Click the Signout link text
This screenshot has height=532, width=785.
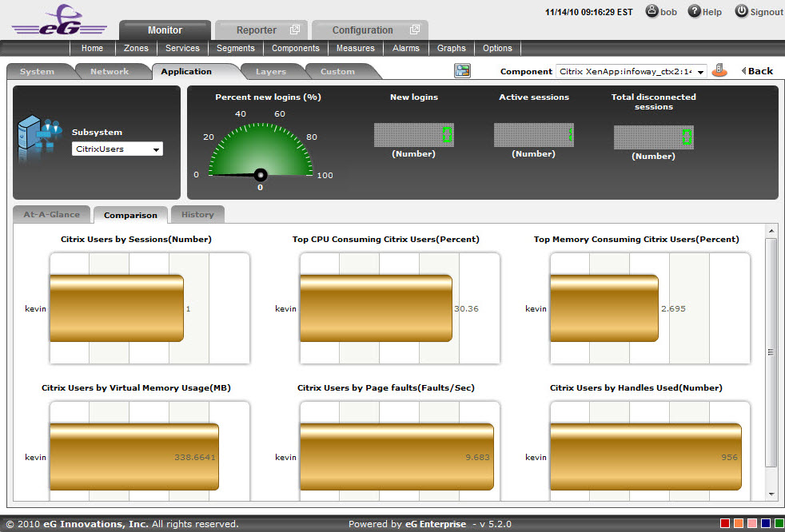(x=766, y=12)
